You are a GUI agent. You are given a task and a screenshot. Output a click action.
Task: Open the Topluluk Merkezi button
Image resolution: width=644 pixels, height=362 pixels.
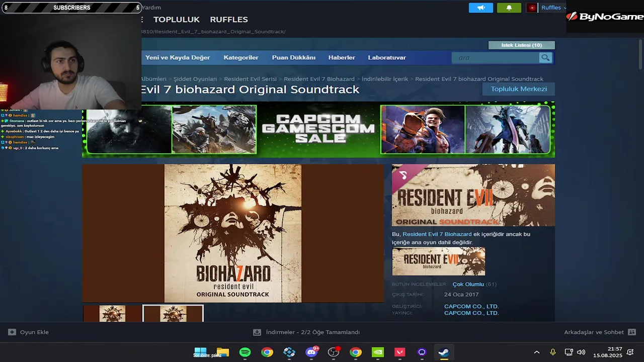tap(519, 89)
